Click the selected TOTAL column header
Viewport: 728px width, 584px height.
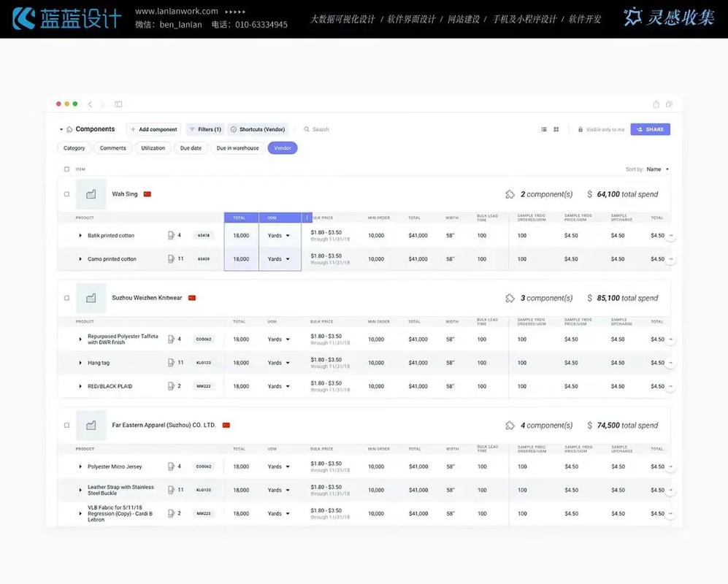241,218
